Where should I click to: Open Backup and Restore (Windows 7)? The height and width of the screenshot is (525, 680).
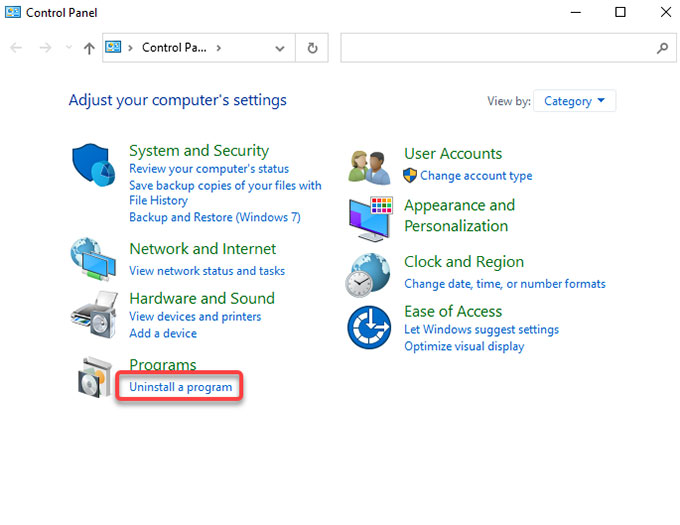click(x=215, y=217)
